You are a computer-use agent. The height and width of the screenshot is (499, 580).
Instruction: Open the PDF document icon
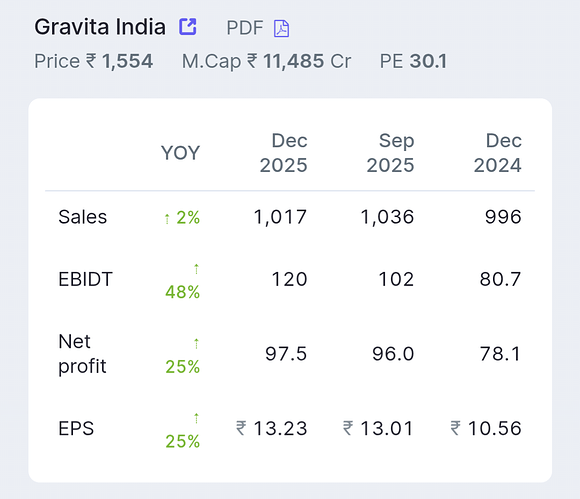pyautogui.click(x=281, y=28)
